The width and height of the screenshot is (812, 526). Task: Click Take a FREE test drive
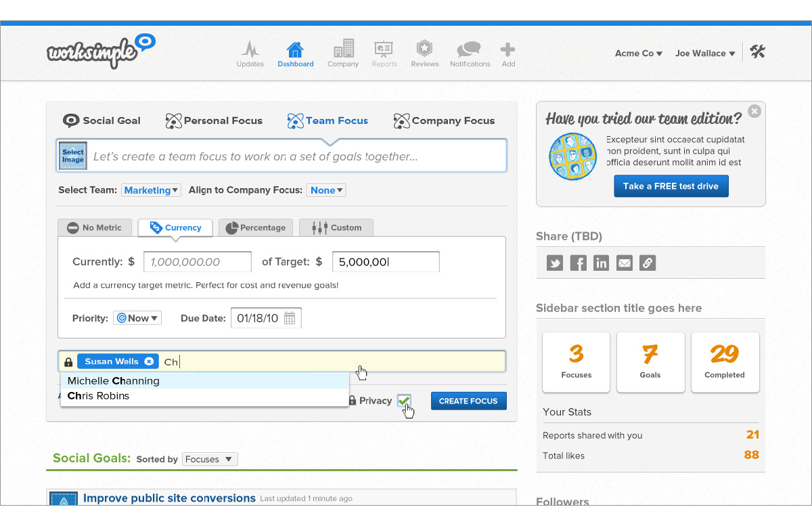point(671,186)
